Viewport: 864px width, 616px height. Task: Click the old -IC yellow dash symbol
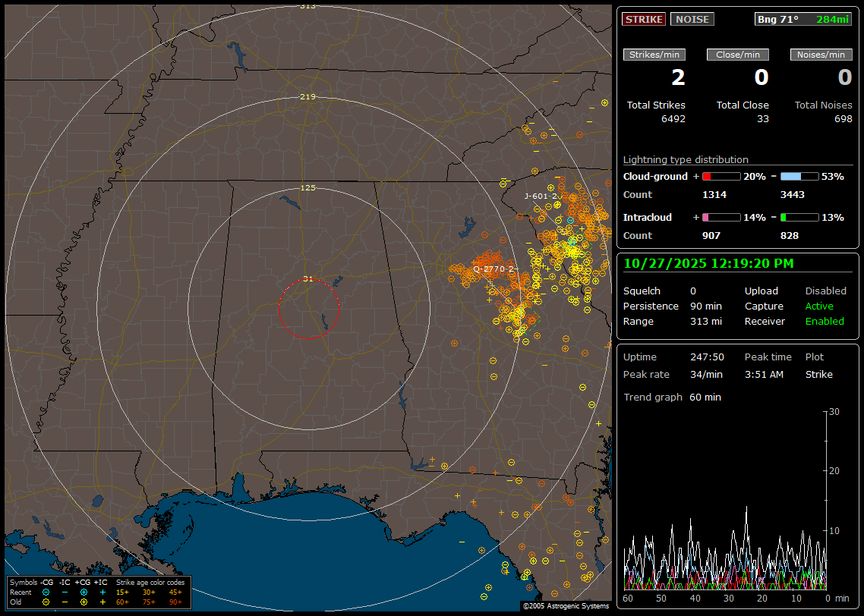(65, 602)
